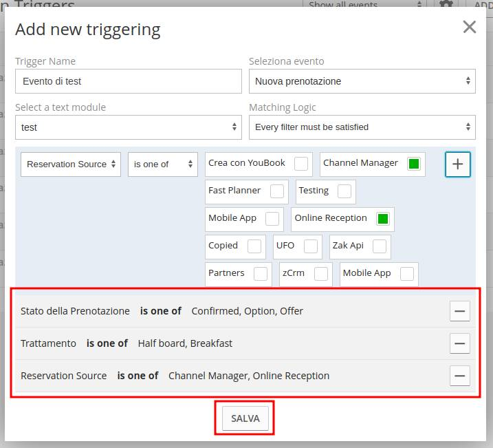Select the UFO source checkbox
Screen dimensions: 493x448
pos(311,246)
